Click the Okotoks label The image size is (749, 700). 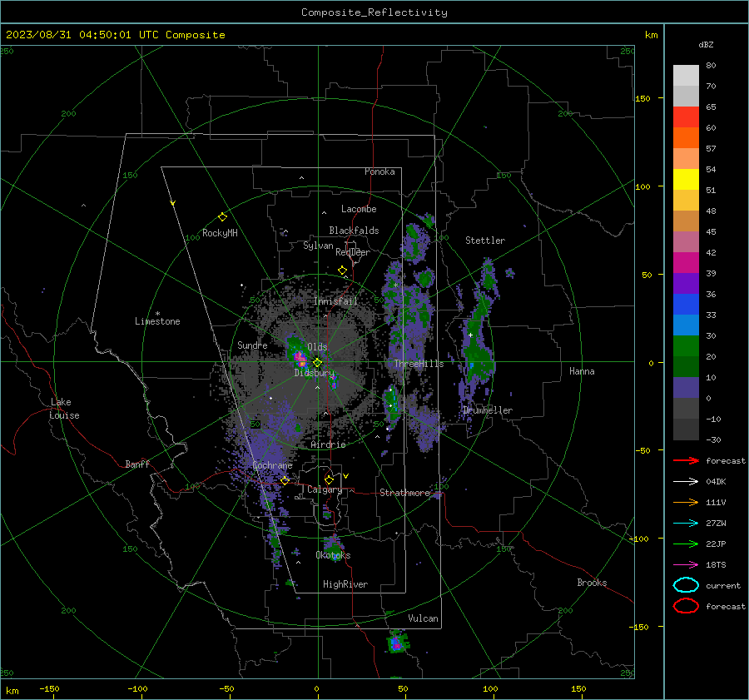[334, 555]
